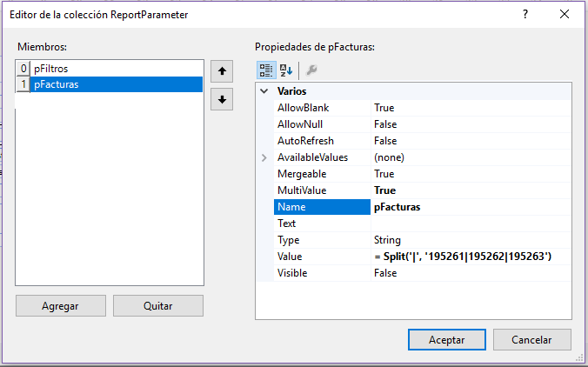588x367 pixels.
Task: Select pFacturas member item
Action: point(56,84)
